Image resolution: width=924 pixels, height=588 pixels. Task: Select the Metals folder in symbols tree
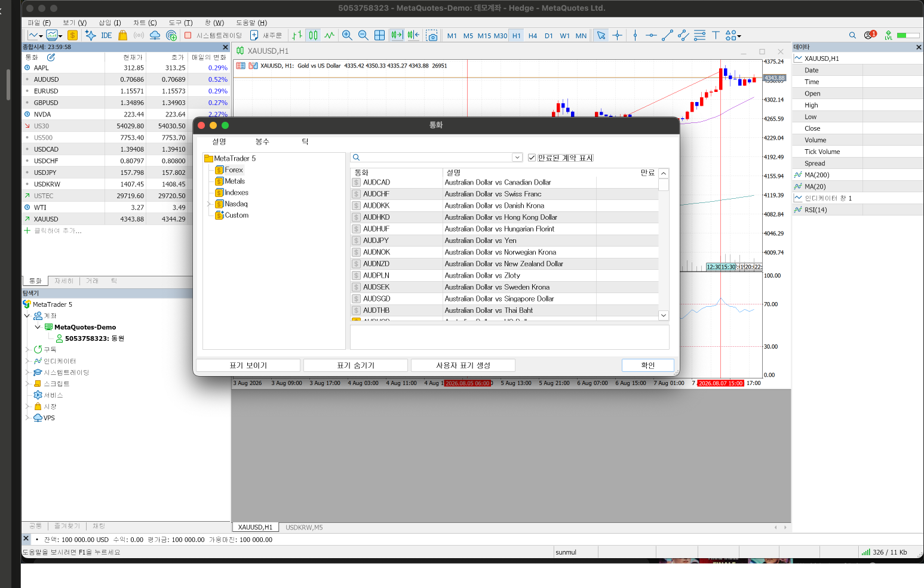point(235,181)
